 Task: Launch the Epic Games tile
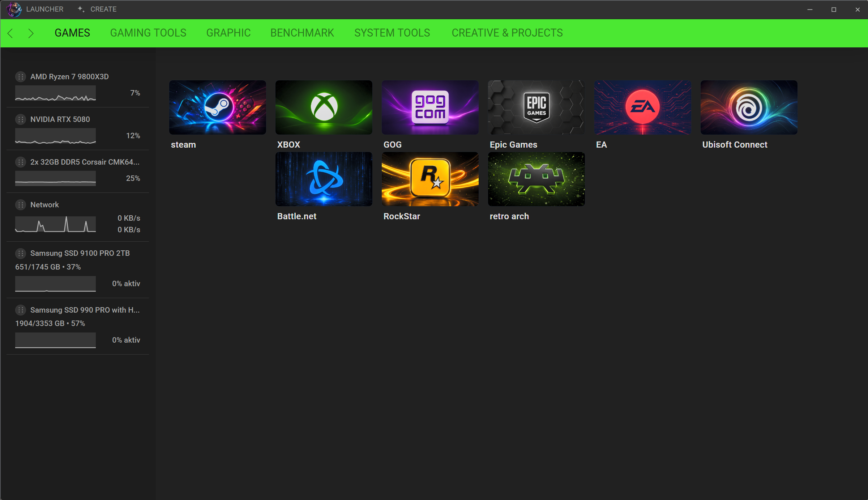coord(536,107)
